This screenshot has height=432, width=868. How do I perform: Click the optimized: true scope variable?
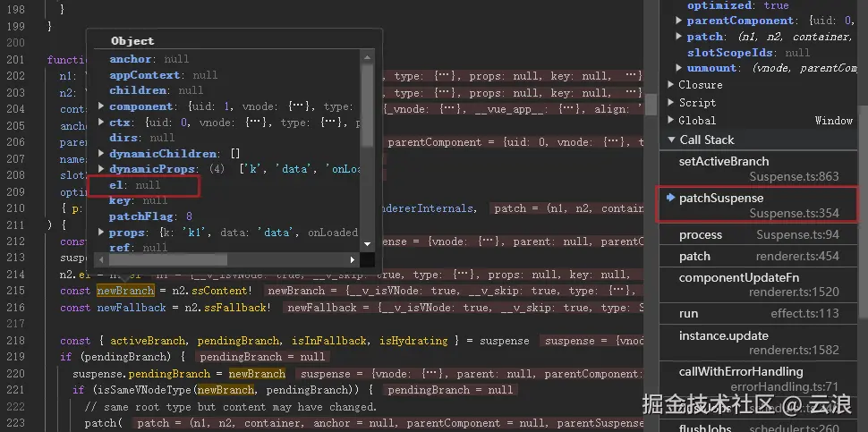[x=738, y=5]
